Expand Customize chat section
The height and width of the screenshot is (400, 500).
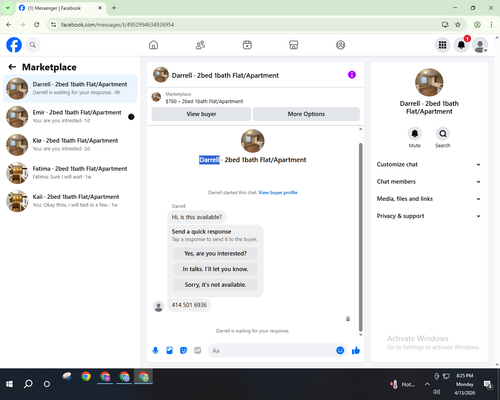(x=429, y=164)
